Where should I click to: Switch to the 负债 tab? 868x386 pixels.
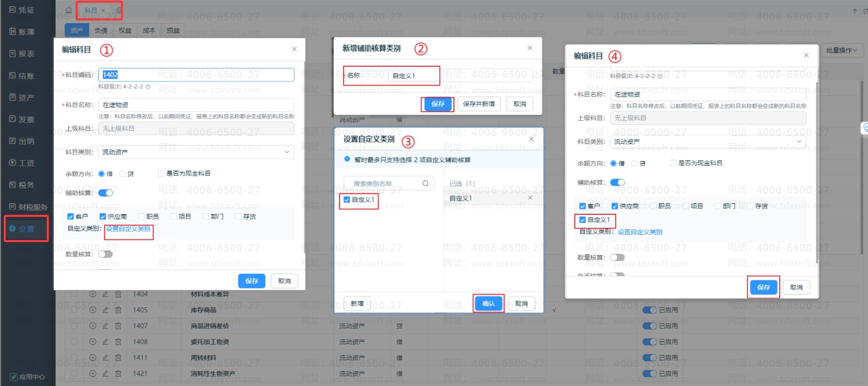[101, 30]
